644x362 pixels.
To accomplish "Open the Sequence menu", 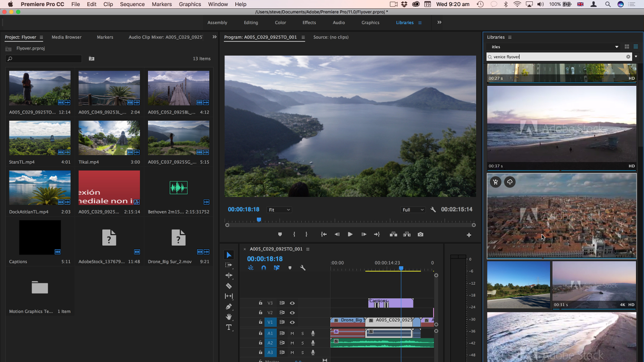I will tap(132, 4).
